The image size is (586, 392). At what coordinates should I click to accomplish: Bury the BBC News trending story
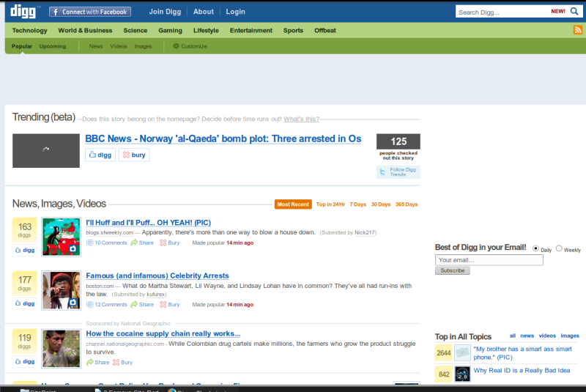(134, 155)
